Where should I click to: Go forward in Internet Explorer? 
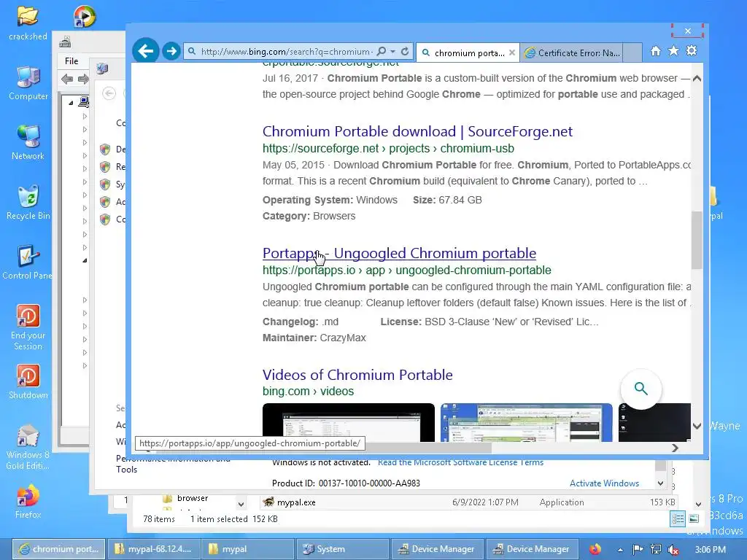171,51
